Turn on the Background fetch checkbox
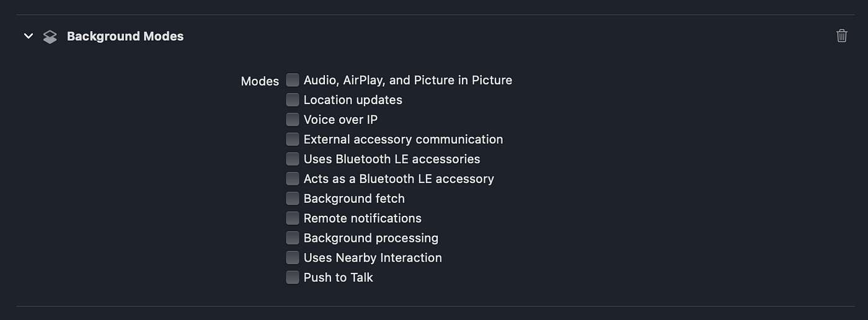Screen dimensions: 868x320 tap(293, 198)
